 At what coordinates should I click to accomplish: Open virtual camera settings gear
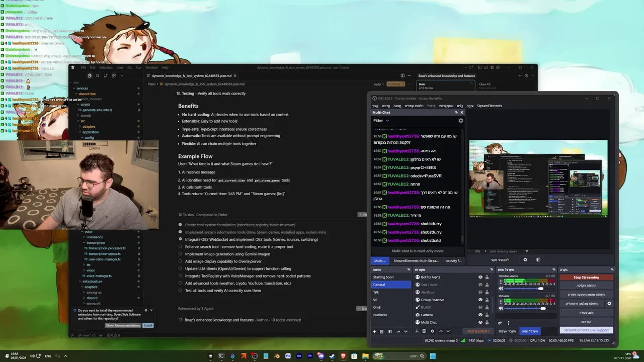point(609,304)
